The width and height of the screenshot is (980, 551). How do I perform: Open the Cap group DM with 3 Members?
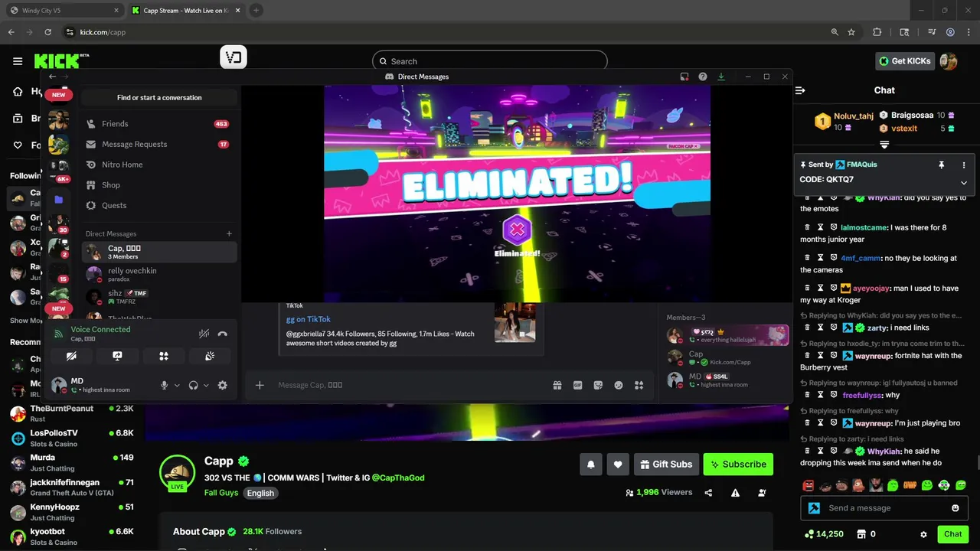click(159, 252)
